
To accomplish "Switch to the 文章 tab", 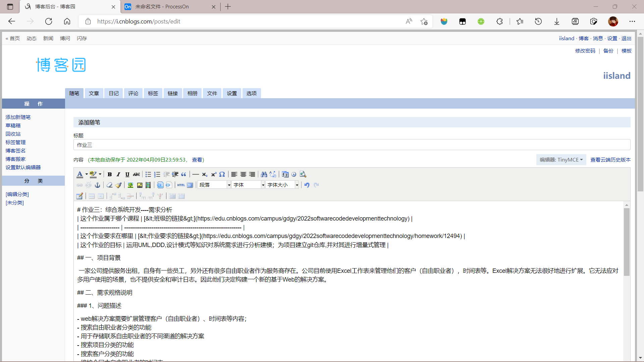I will tap(94, 94).
